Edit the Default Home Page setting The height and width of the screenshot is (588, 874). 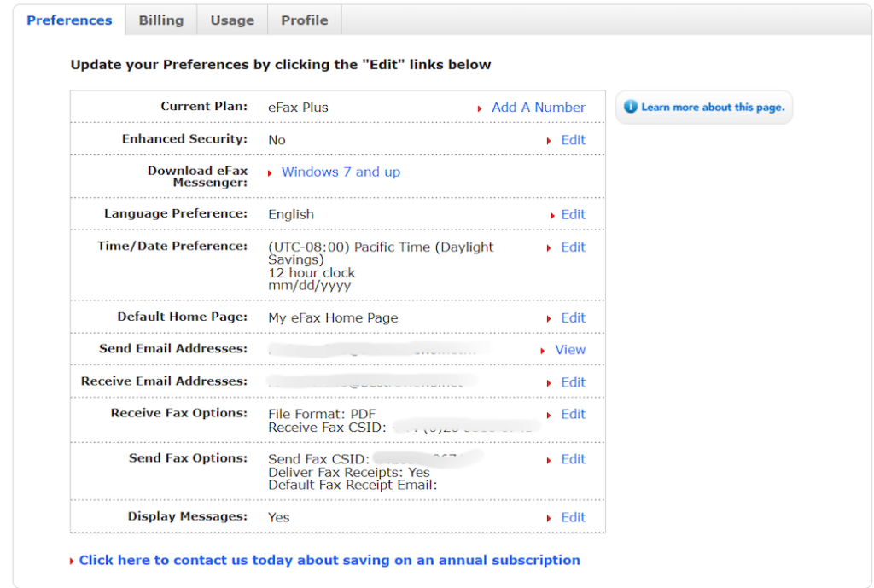(573, 317)
